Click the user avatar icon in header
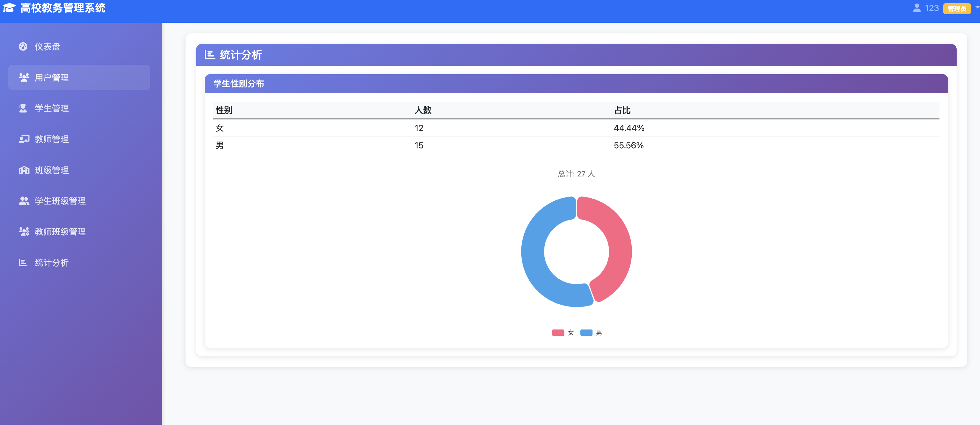The image size is (980, 425). pos(917,8)
